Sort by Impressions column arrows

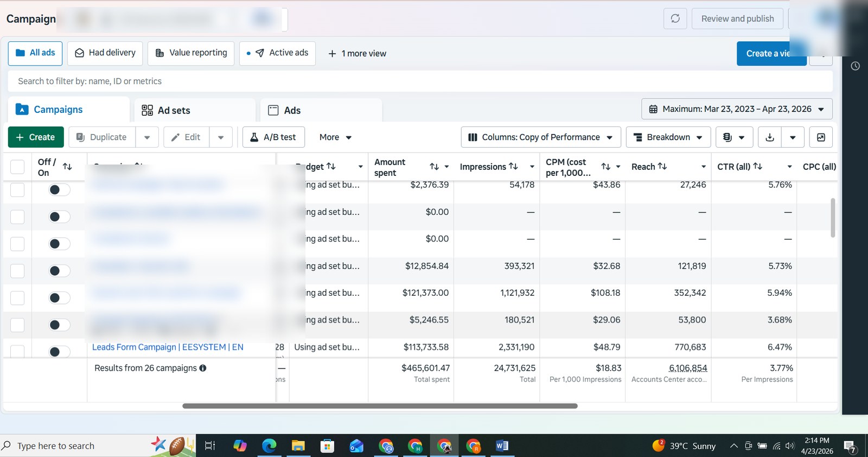pos(513,166)
